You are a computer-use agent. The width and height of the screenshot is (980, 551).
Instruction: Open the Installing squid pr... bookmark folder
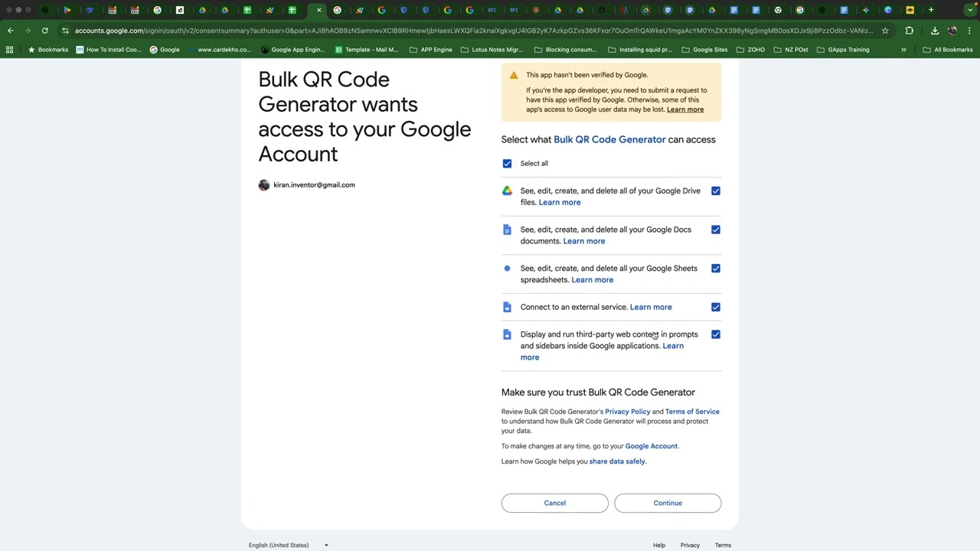(x=639, y=50)
